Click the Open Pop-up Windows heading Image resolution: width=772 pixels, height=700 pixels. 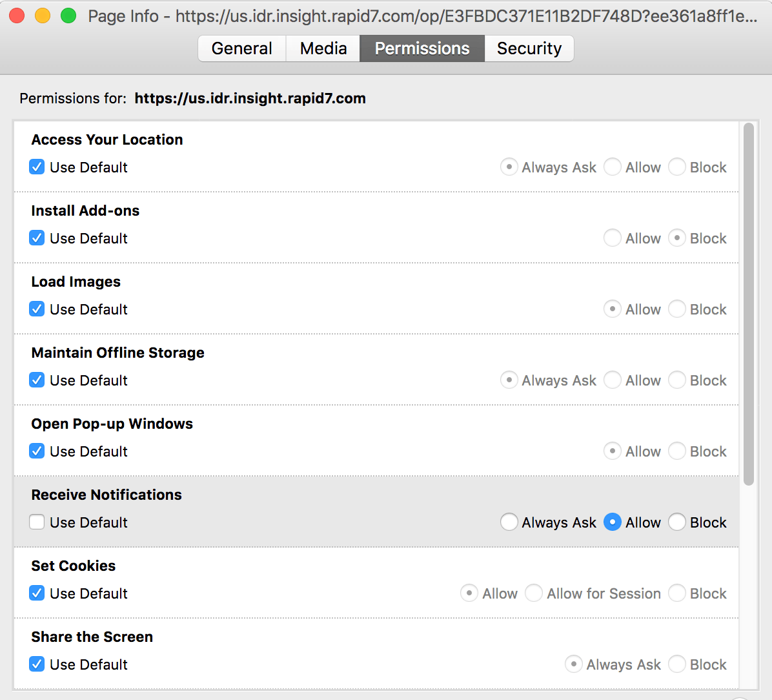[x=112, y=424]
